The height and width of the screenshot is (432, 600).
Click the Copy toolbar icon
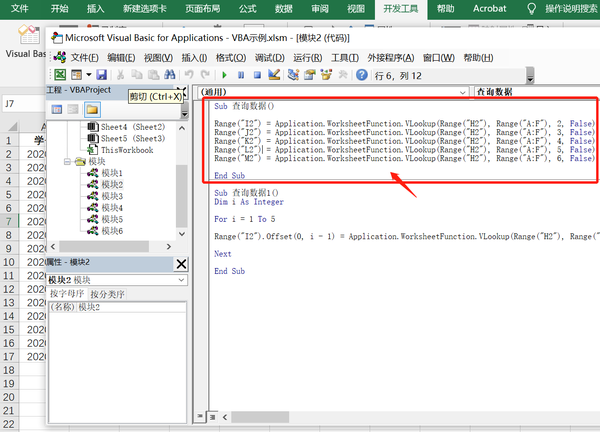click(x=137, y=75)
